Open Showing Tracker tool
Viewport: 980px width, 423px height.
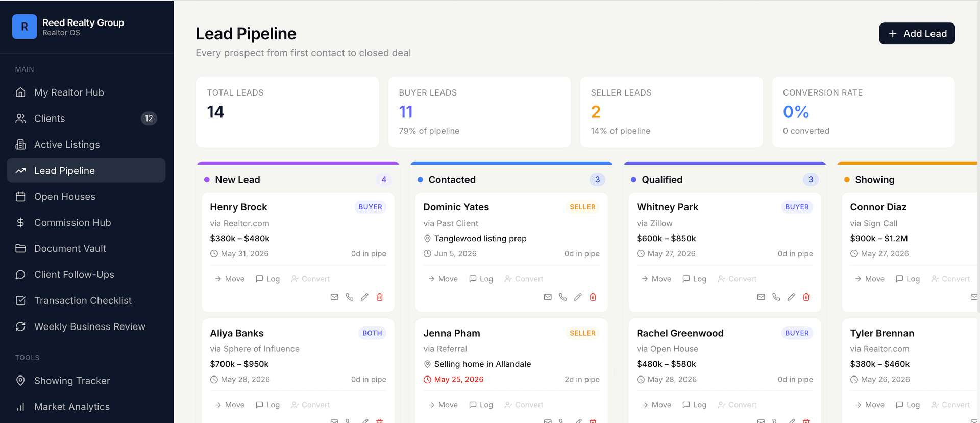(86, 381)
